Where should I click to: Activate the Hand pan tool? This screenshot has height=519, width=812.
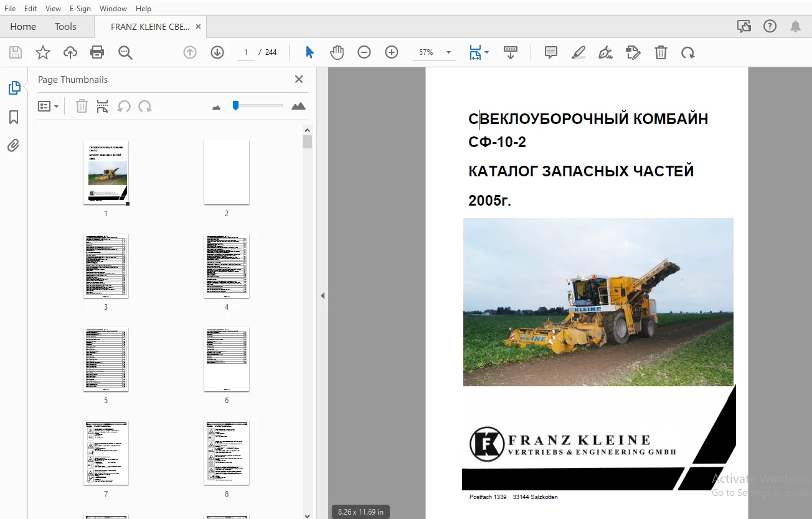tap(337, 52)
